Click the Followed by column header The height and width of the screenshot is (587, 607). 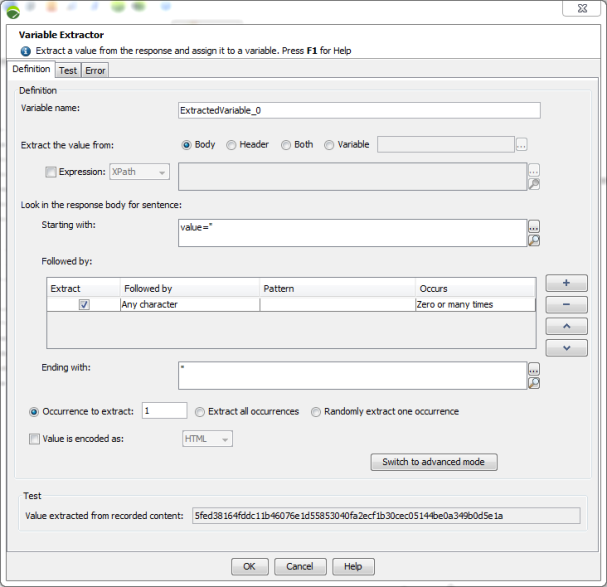click(190, 288)
